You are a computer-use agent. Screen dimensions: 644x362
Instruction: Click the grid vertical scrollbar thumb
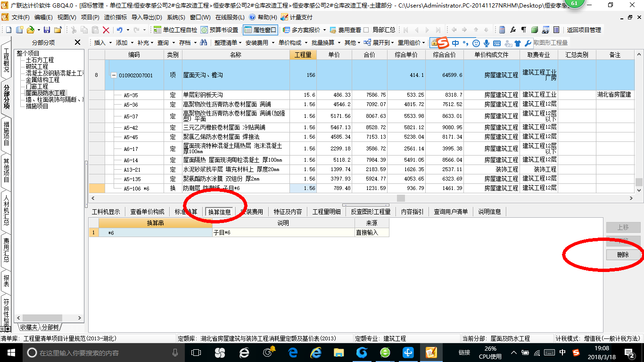click(x=639, y=182)
